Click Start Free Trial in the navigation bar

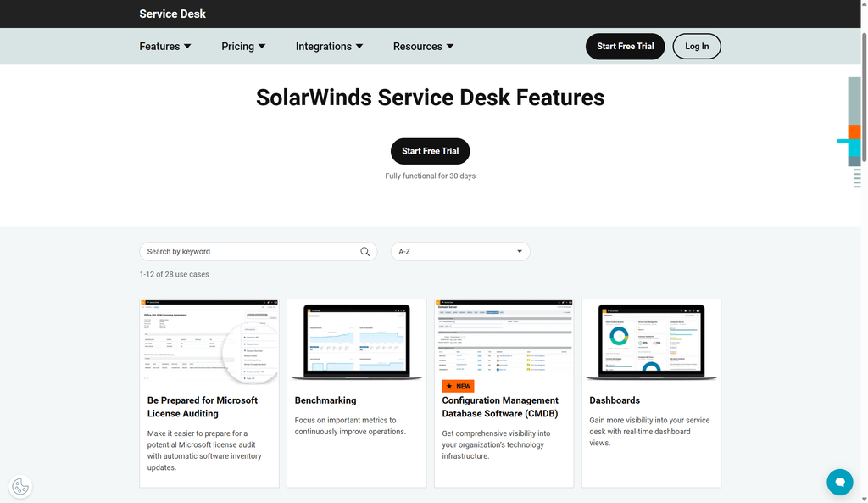tap(625, 47)
